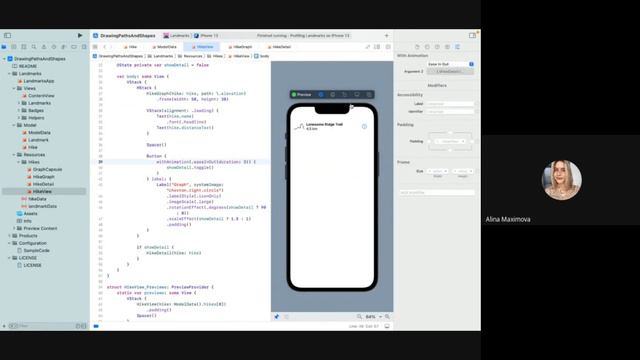
Task: Open the Issue navigator warning icon
Action: click(x=44, y=47)
